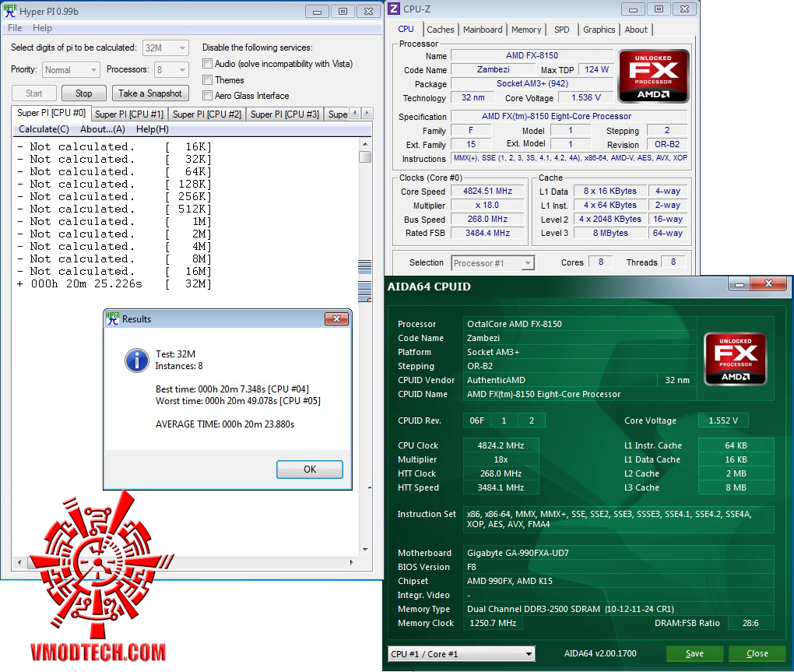
Task: Click the Save button in AIDA64 CPUID
Action: click(694, 654)
